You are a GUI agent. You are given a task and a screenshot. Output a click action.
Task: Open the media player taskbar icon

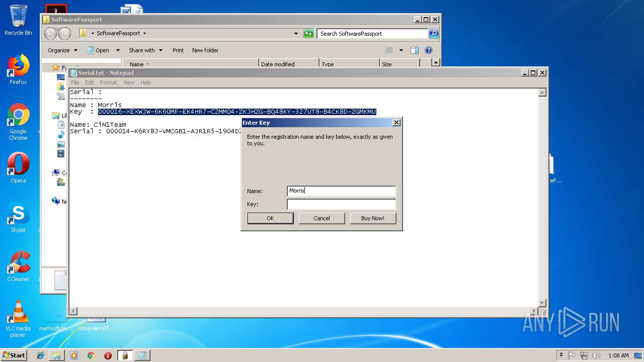pyautogui.click(x=74, y=355)
